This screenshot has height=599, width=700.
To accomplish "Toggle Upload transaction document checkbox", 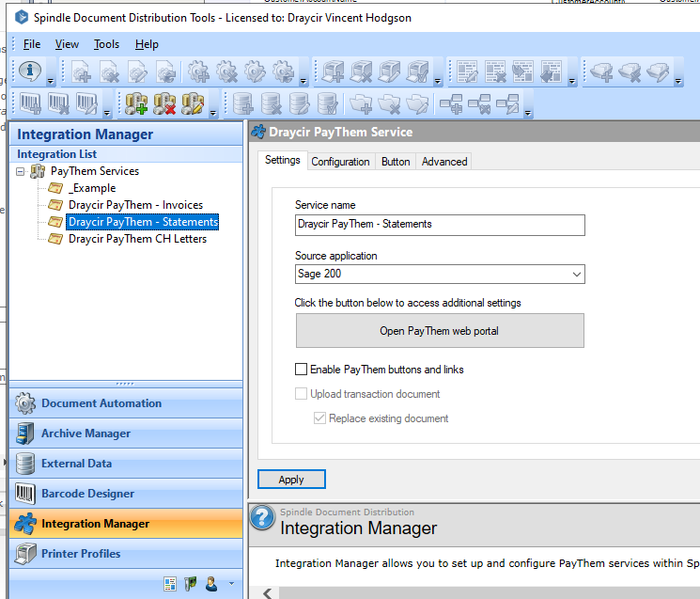I will tap(301, 393).
